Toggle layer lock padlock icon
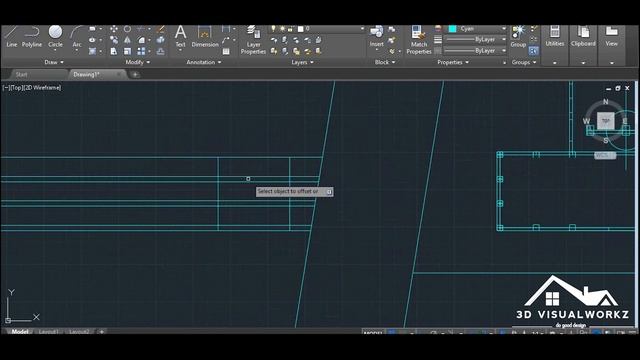 [291, 29]
